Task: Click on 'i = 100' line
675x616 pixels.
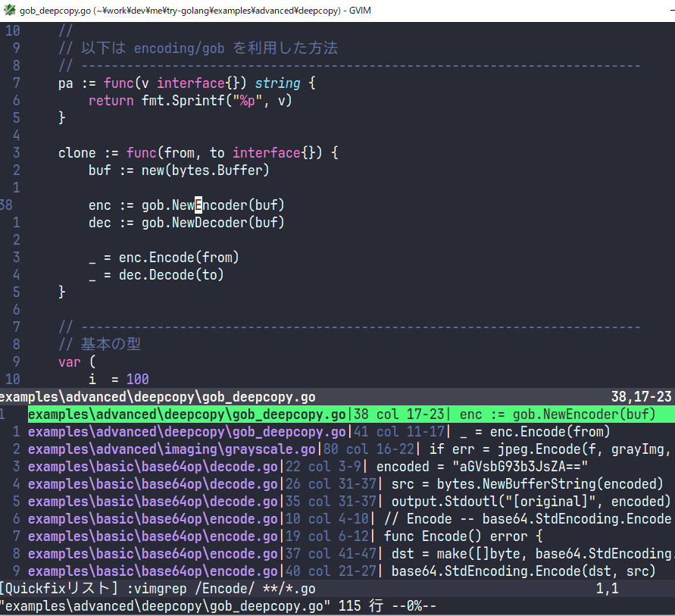Action: pyautogui.click(x=119, y=380)
